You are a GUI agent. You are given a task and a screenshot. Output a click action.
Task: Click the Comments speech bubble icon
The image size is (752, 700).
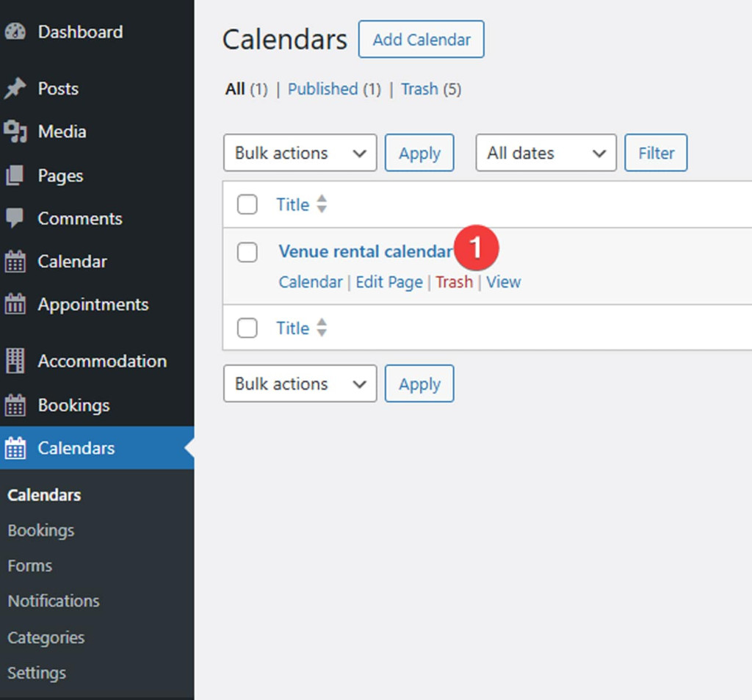click(x=15, y=219)
